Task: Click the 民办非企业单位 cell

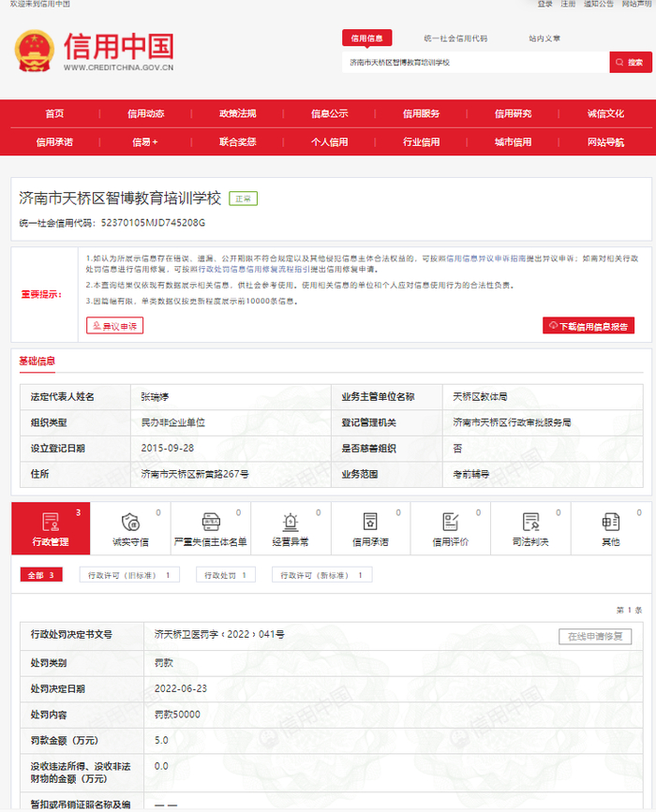Action: pyautogui.click(x=173, y=422)
